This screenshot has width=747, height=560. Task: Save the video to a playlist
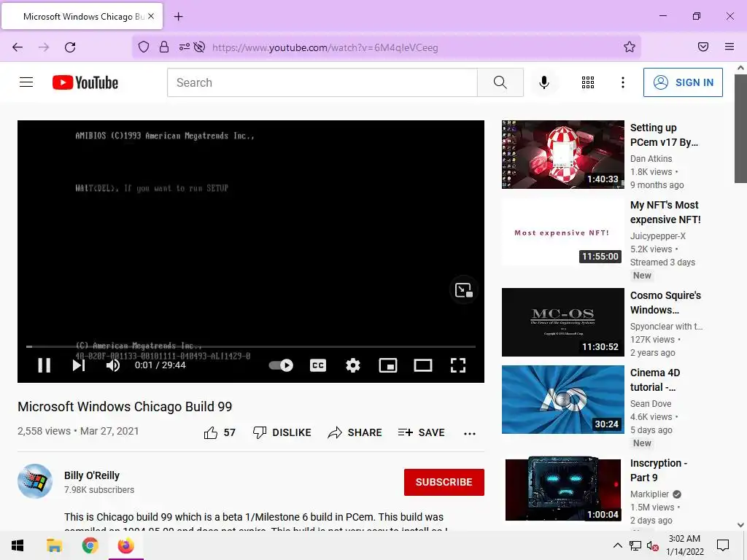pyautogui.click(x=421, y=432)
